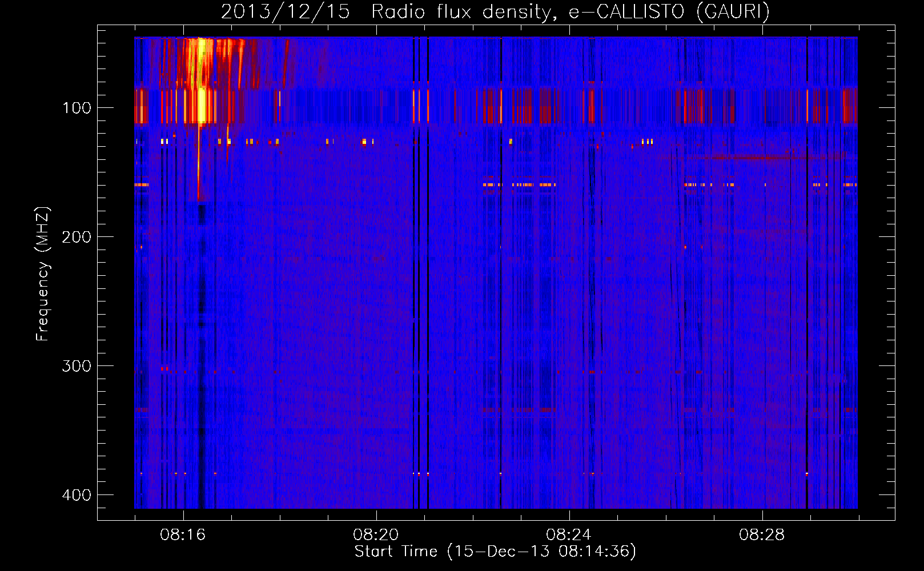This screenshot has width=924, height=571.
Task: Click the 08:20 time tick label
Action: 376,535
